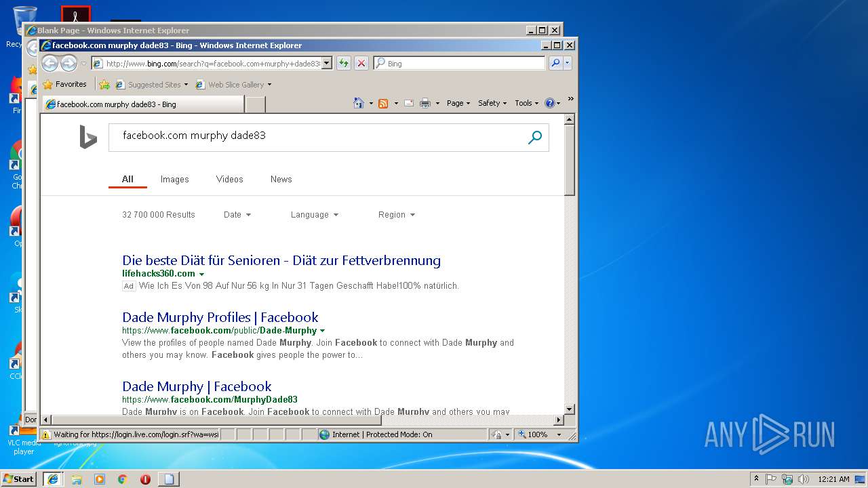Click the privacy lock icon in status bar
The width and height of the screenshot is (868, 488).
point(496,434)
